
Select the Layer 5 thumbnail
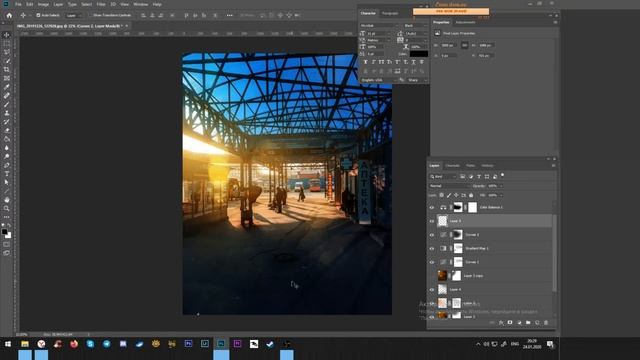[442, 221]
